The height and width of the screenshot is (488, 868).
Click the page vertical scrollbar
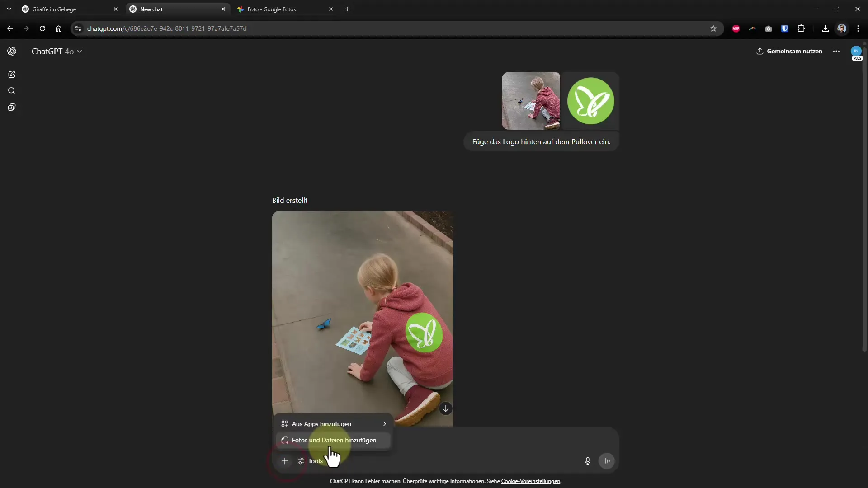click(x=864, y=199)
